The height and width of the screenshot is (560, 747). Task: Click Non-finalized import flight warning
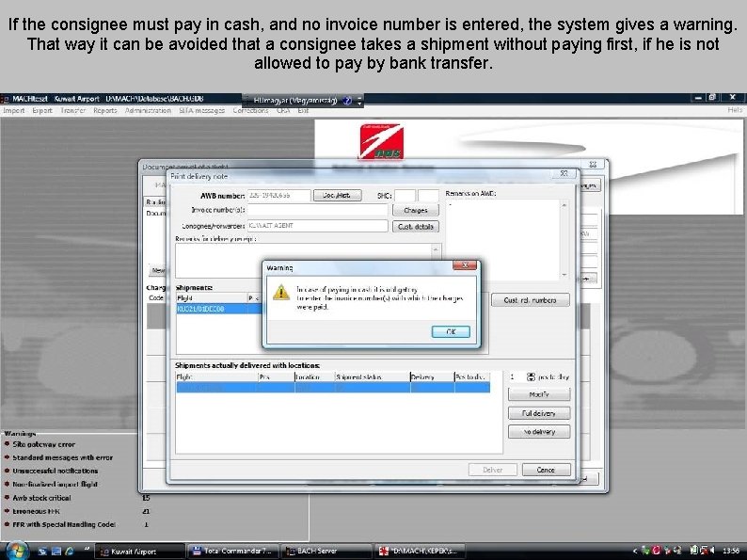(55, 484)
